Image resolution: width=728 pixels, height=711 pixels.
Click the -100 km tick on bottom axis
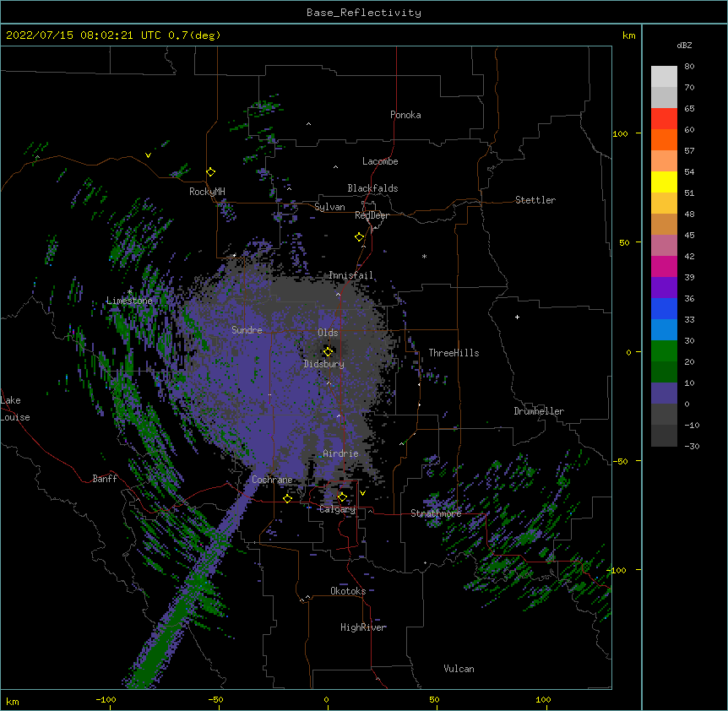(106, 699)
